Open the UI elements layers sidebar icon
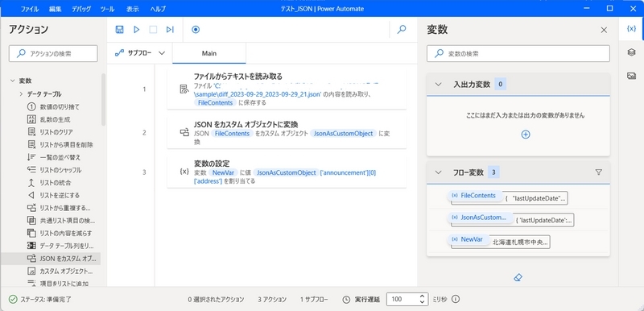Viewport: 644px width, 311px height. (x=631, y=52)
